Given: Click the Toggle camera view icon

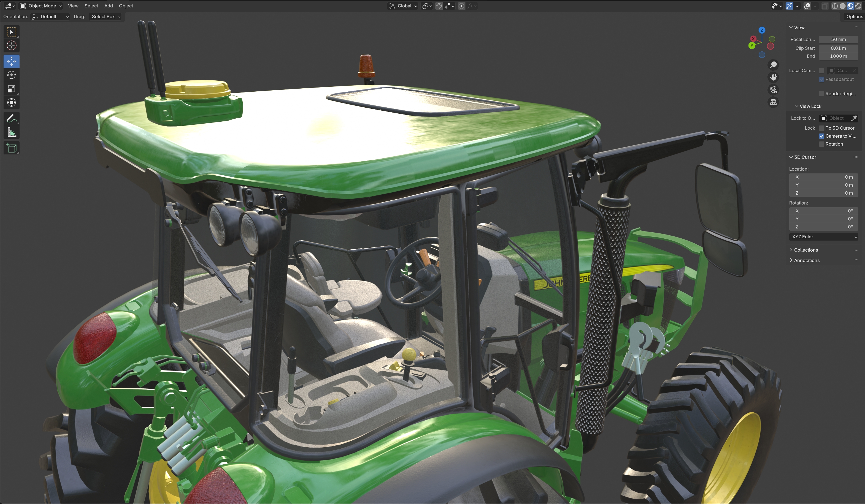Looking at the screenshot, I should point(773,89).
